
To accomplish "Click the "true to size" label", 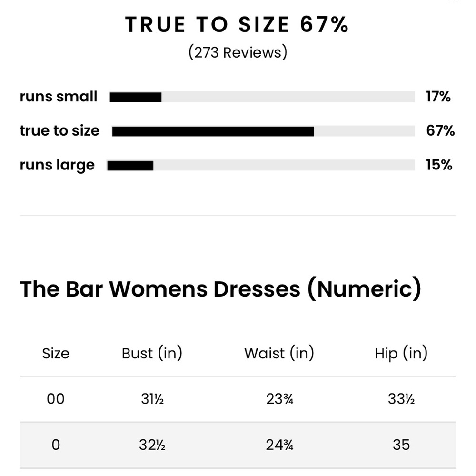I will tap(59, 131).
